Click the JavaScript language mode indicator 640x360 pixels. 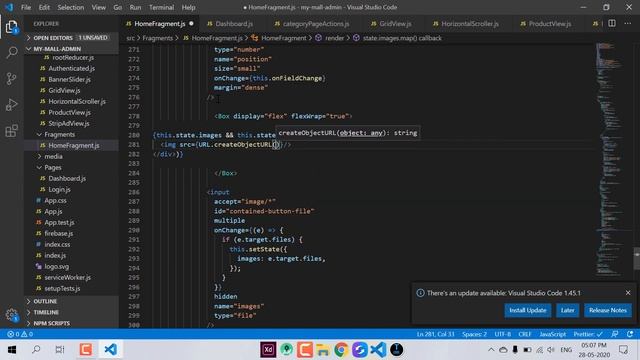click(552, 334)
